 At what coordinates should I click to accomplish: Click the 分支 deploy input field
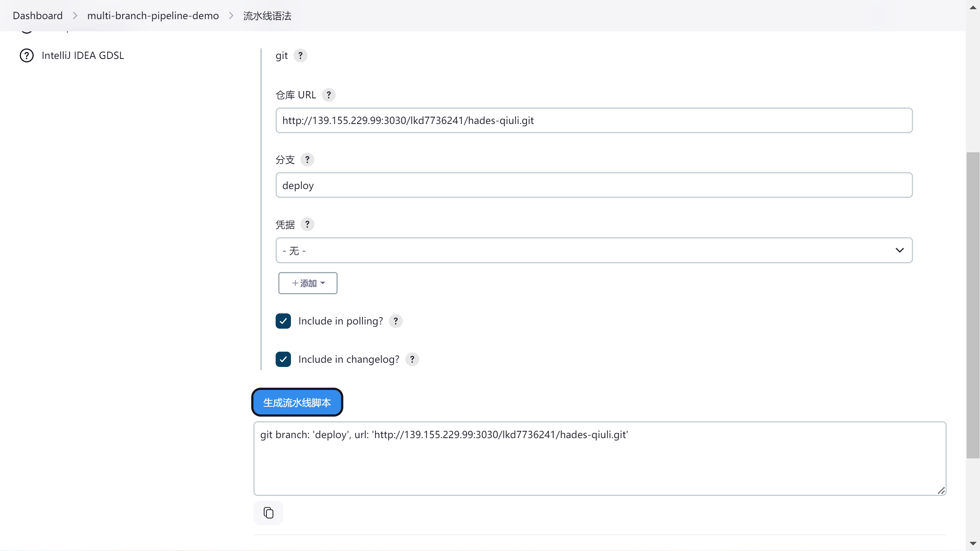594,186
